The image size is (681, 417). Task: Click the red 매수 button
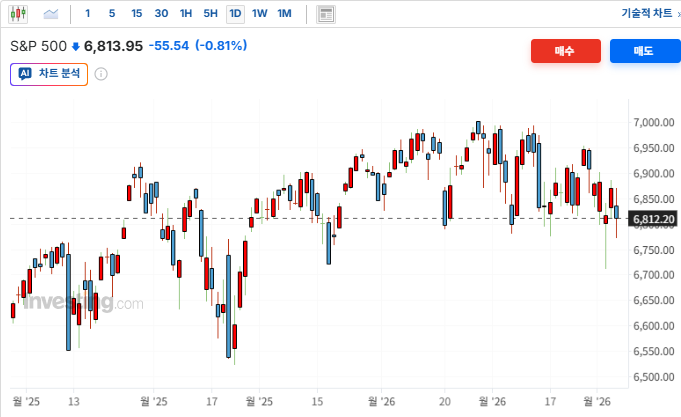(565, 51)
